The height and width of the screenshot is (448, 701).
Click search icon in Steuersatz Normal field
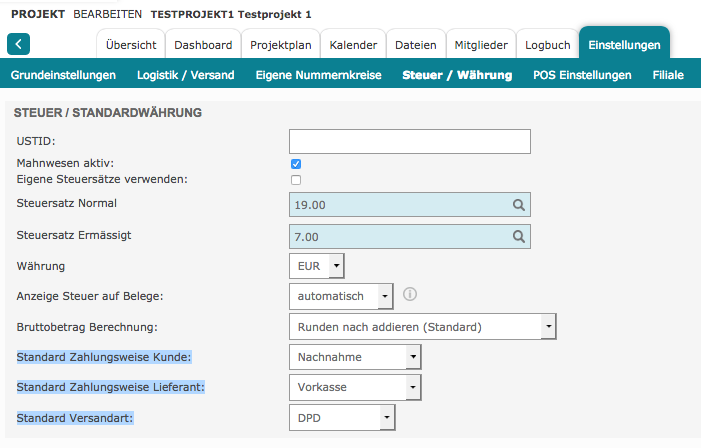[519, 205]
